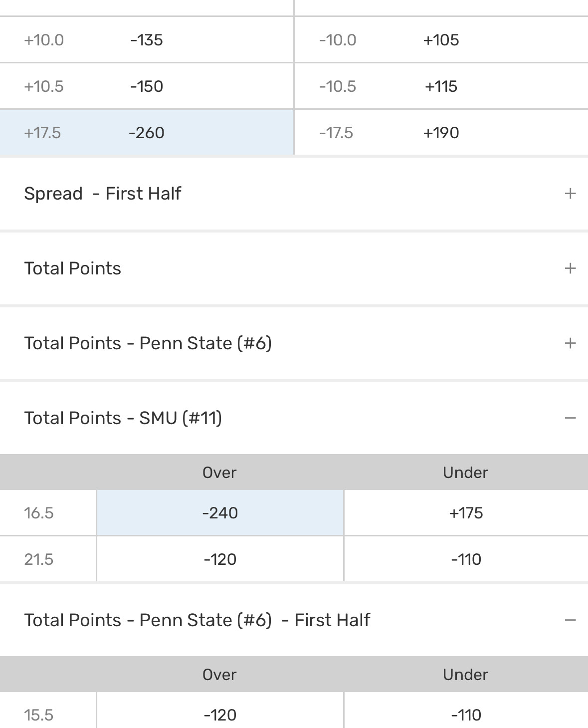The width and height of the screenshot is (588, 728).
Task: Pick the +10.0 spread at -135
Action: tap(147, 40)
